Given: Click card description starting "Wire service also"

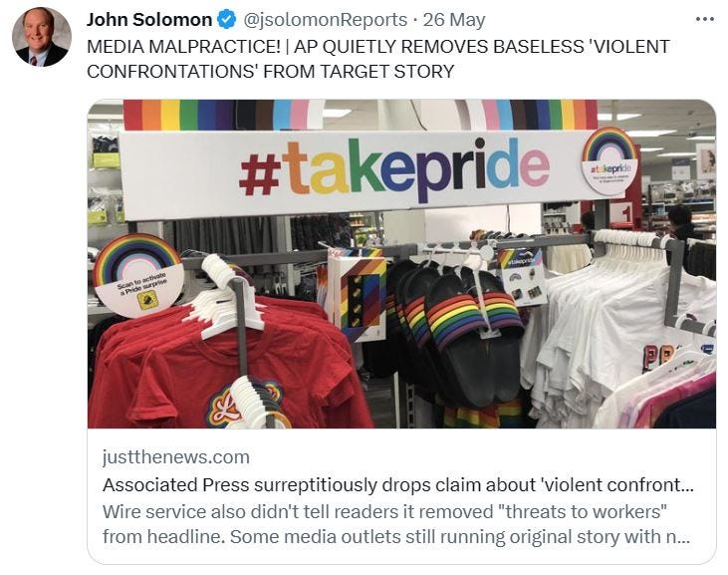Looking at the screenshot, I should pos(396,524).
